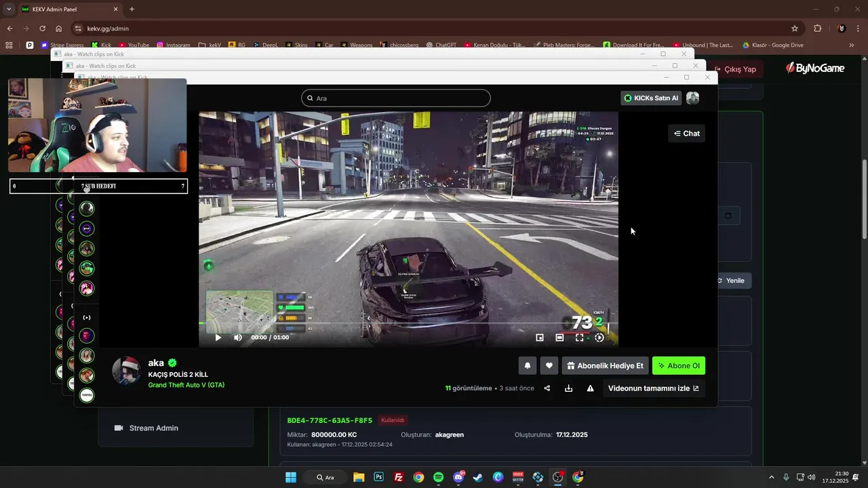This screenshot has width=868, height=488.
Task: Show hidden system tray icons chevron
Action: click(771, 477)
